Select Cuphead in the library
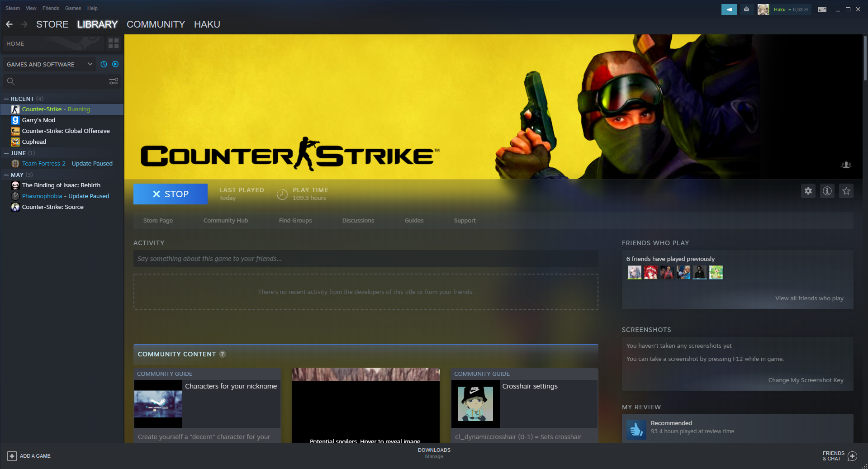The image size is (868, 469). [62, 142]
